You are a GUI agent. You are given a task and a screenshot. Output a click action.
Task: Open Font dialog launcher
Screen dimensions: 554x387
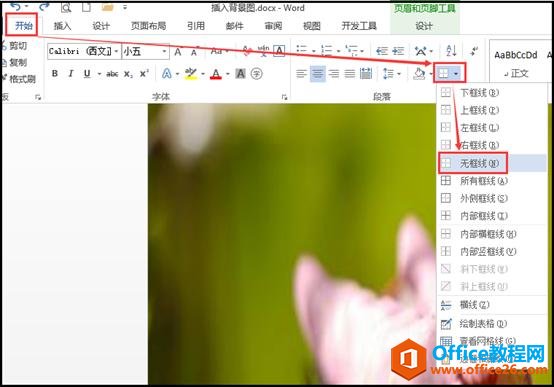point(284,97)
